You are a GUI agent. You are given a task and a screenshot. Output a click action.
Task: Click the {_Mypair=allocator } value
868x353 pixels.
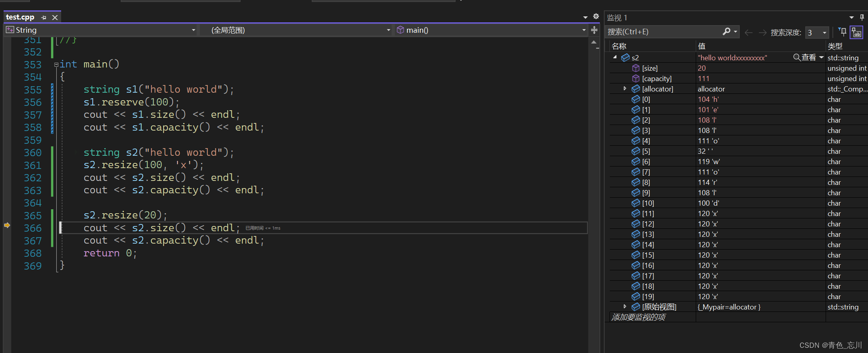point(729,307)
